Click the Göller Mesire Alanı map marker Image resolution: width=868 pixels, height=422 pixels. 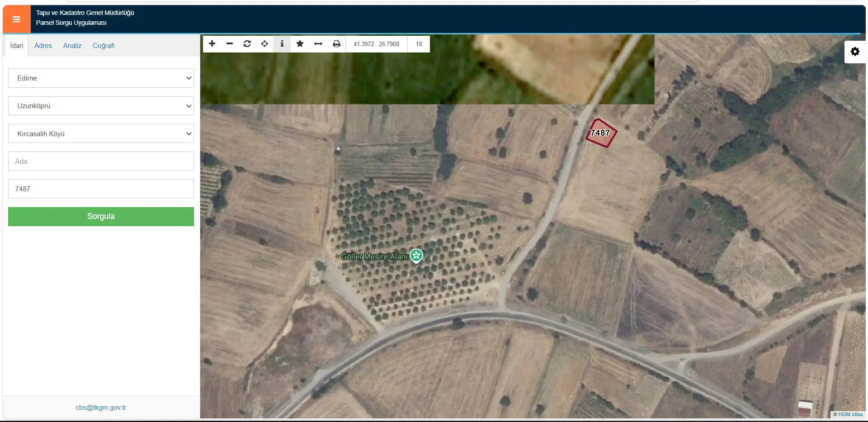[x=416, y=256]
